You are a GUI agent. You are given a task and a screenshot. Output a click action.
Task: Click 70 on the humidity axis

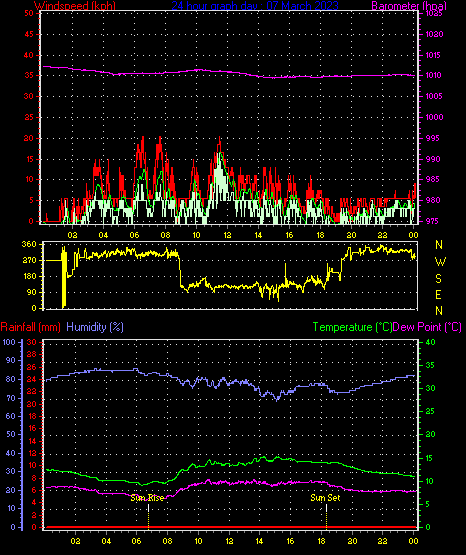click(x=11, y=398)
